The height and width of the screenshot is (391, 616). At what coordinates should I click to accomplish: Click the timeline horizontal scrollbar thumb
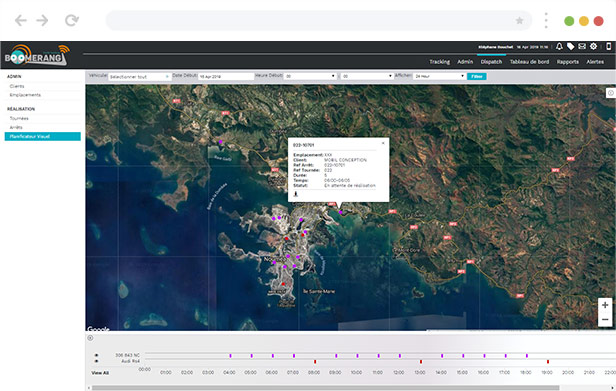pyautogui.click(x=325, y=388)
